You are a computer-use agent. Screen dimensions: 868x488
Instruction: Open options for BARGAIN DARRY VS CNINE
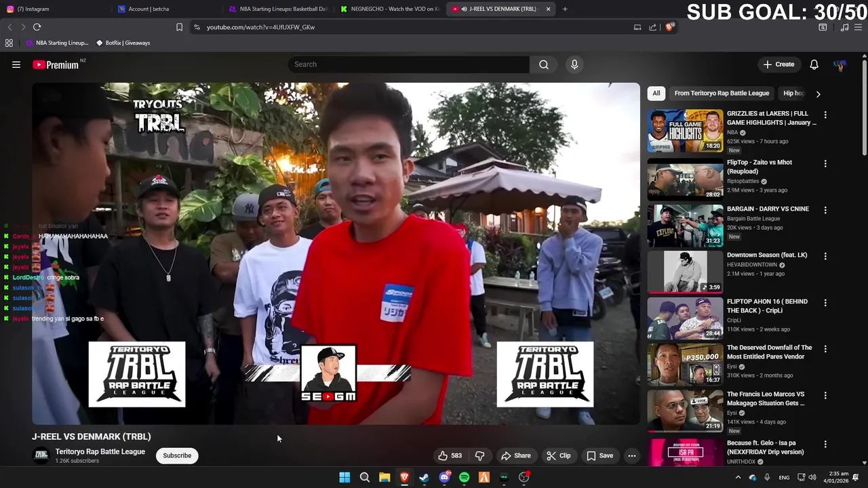point(825,210)
